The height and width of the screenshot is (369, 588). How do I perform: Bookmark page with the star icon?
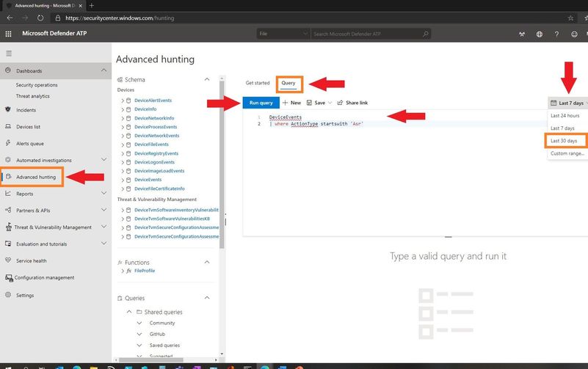coord(570,18)
